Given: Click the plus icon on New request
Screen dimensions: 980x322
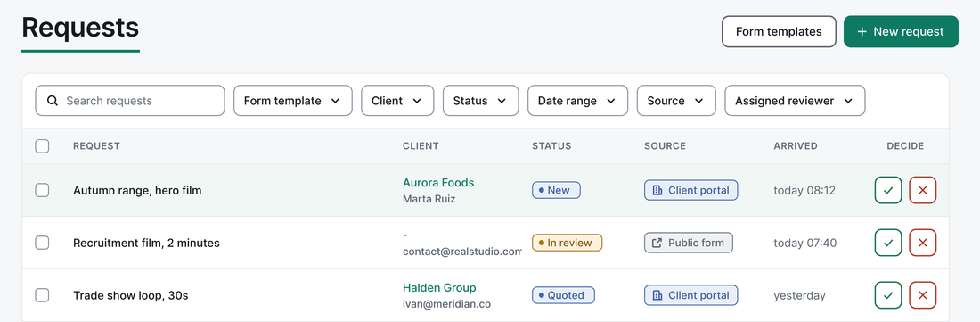Looking at the screenshot, I should click(x=862, y=31).
